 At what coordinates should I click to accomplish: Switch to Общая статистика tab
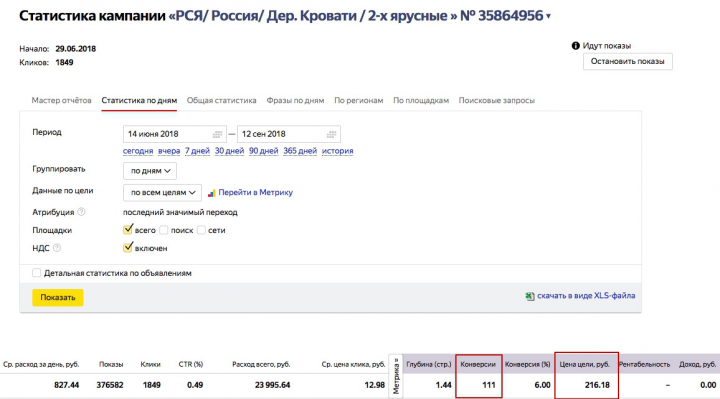point(221,100)
